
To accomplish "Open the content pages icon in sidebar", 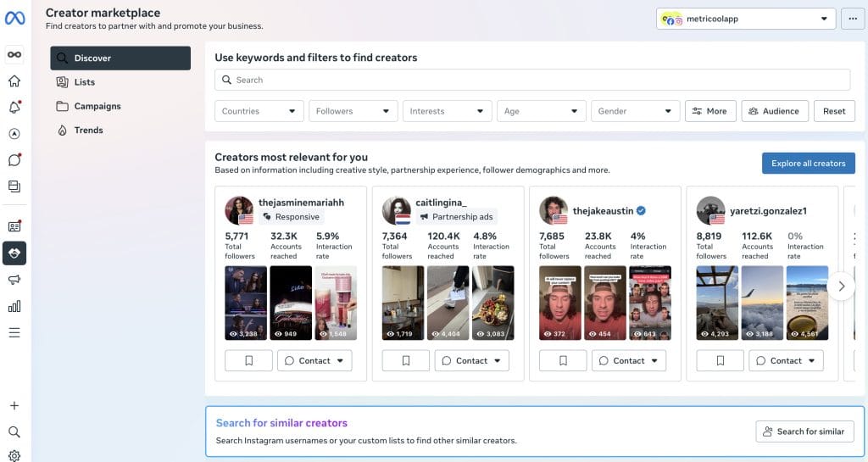I will (x=14, y=186).
